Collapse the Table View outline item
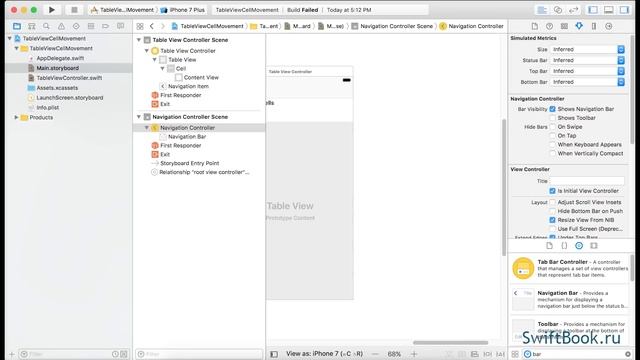 pyautogui.click(x=155, y=60)
